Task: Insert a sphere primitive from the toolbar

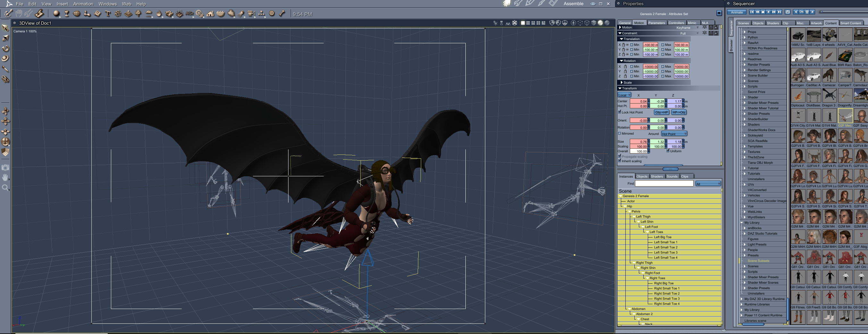Action: [x=56, y=13]
